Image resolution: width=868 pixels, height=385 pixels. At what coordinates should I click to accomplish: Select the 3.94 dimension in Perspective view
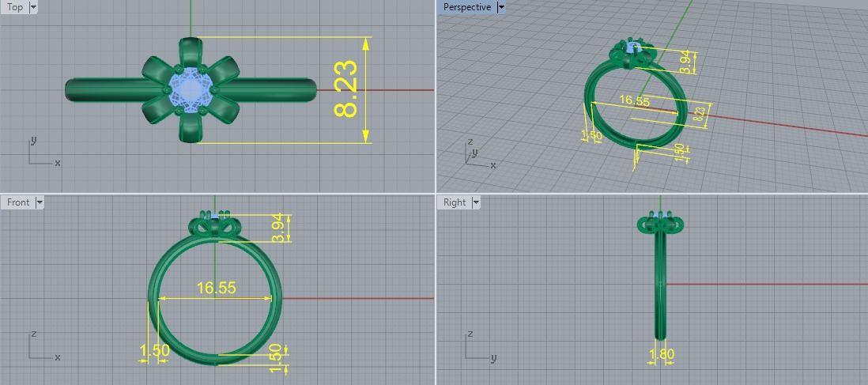(686, 62)
